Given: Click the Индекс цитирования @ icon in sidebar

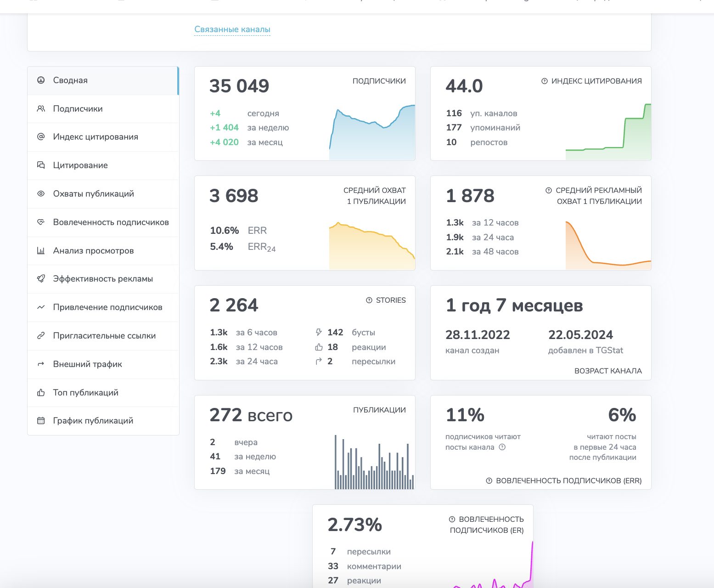Looking at the screenshot, I should (x=41, y=136).
